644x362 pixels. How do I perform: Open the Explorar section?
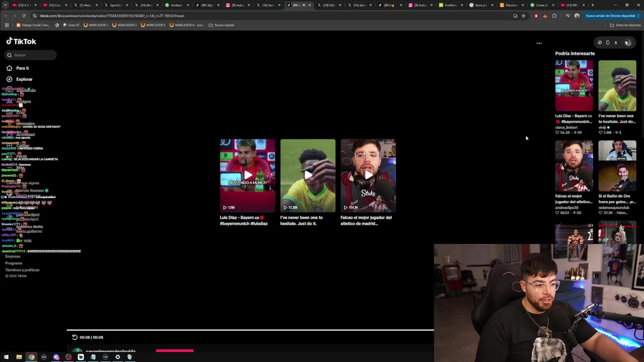24,79
